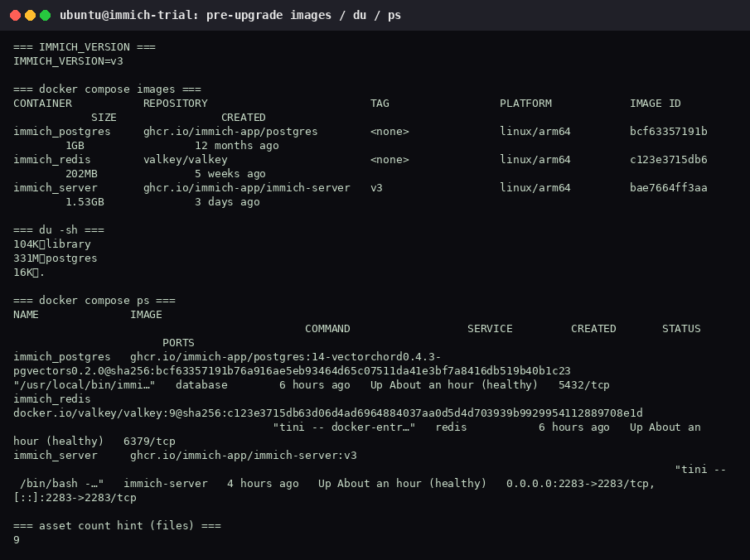Click image ID 'bcf63357191b'
This screenshot has height=560, width=750.
668,132
